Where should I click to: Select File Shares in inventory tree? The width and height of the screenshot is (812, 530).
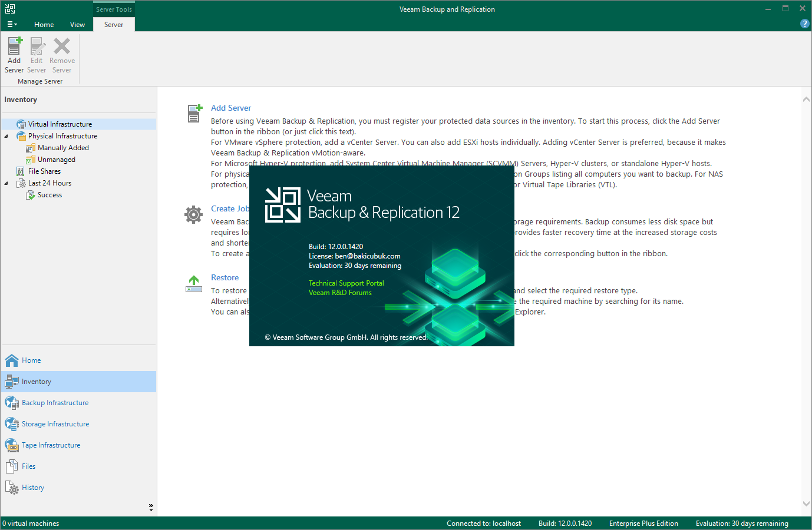point(44,171)
